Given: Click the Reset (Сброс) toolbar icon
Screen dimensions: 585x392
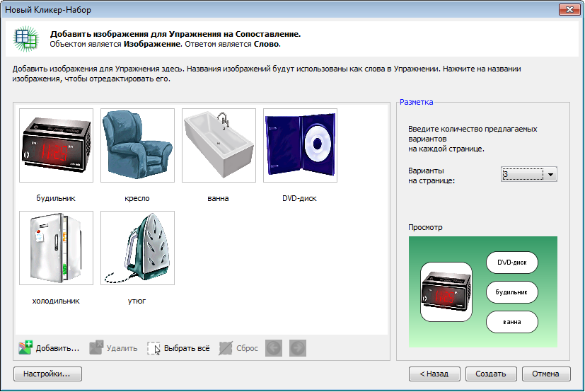Looking at the screenshot, I should tap(226, 347).
